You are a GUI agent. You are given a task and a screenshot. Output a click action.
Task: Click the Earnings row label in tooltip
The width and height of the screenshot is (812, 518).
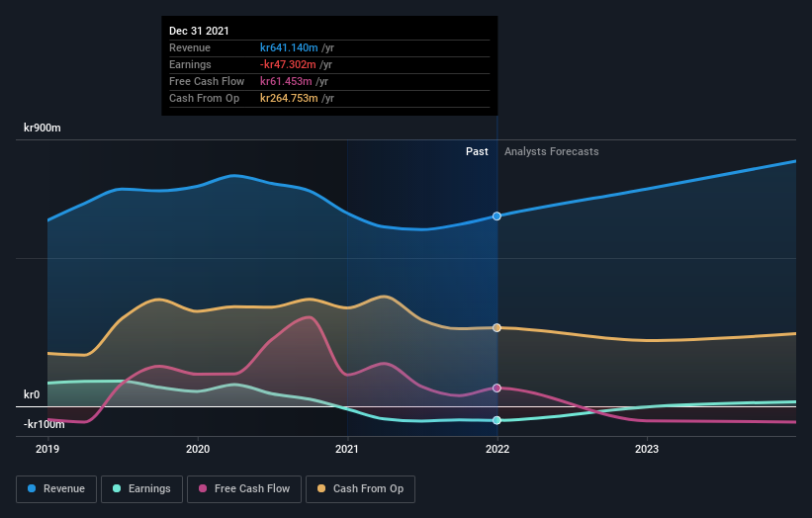[190, 64]
